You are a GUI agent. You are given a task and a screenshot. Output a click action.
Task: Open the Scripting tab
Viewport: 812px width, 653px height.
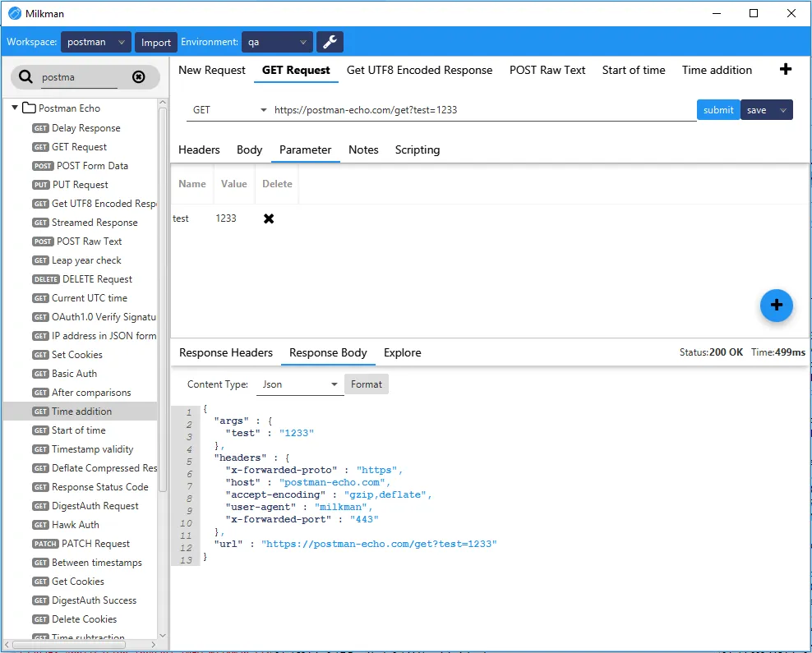click(x=417, y=149)
